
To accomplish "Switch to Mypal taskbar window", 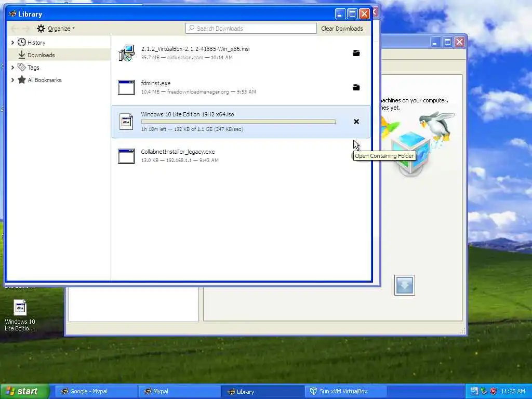I will pyautogui.click(x=179, y=391).
